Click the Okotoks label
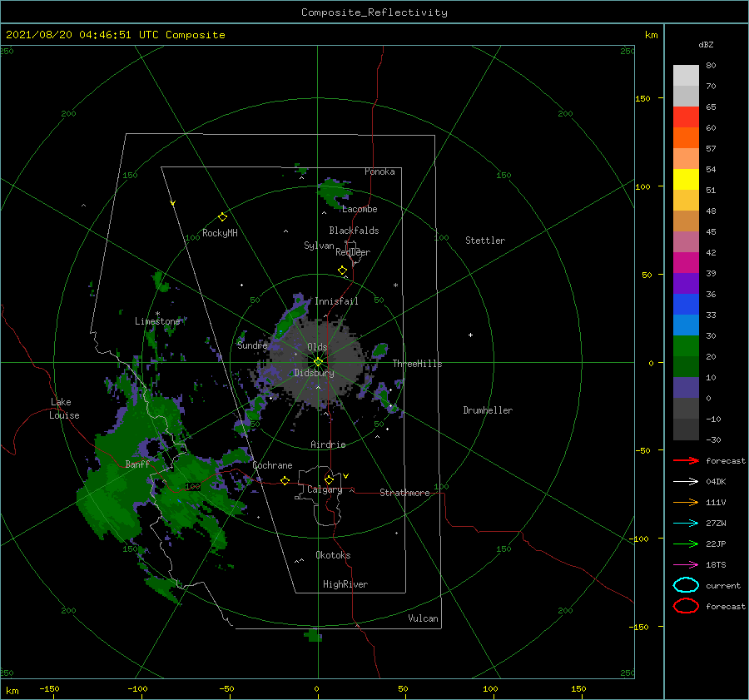This screenshot has height=700, width=749. pos(333,555)
